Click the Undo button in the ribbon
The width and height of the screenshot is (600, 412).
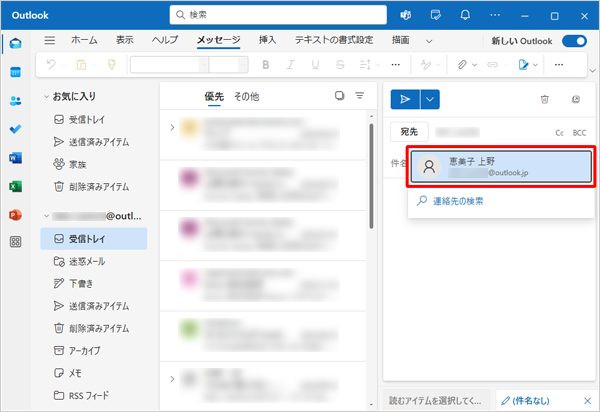(51, 65)
